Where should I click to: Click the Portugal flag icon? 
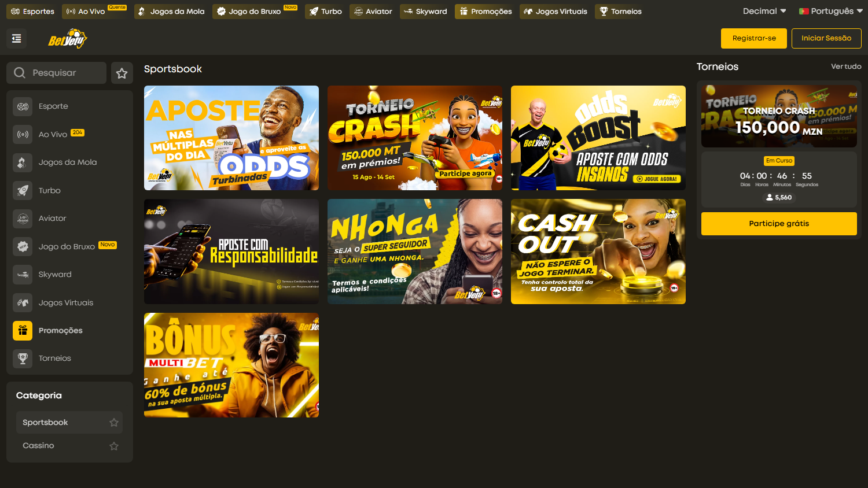(x=804, y=11)
